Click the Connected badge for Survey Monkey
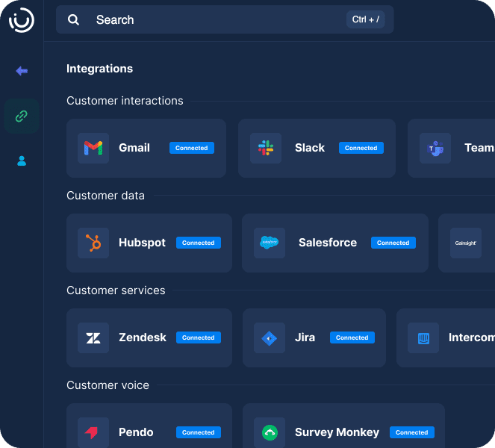Image resolution: width=495 pixels, height=448 pixels. click(x=412, y=432)
